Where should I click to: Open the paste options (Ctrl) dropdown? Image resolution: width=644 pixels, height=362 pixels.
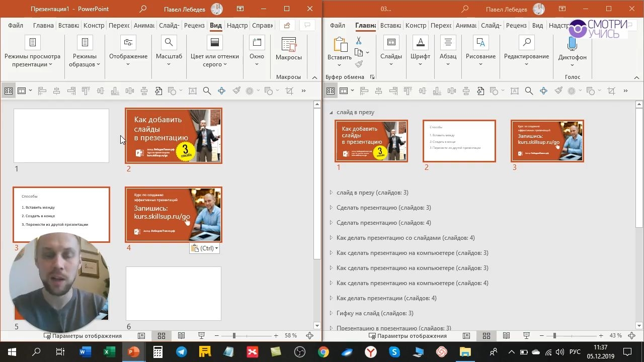click(x=205, y=248)
